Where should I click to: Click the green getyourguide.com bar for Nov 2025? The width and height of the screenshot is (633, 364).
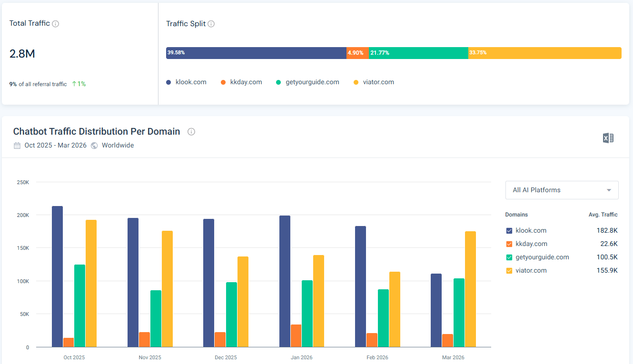[156, 319]
